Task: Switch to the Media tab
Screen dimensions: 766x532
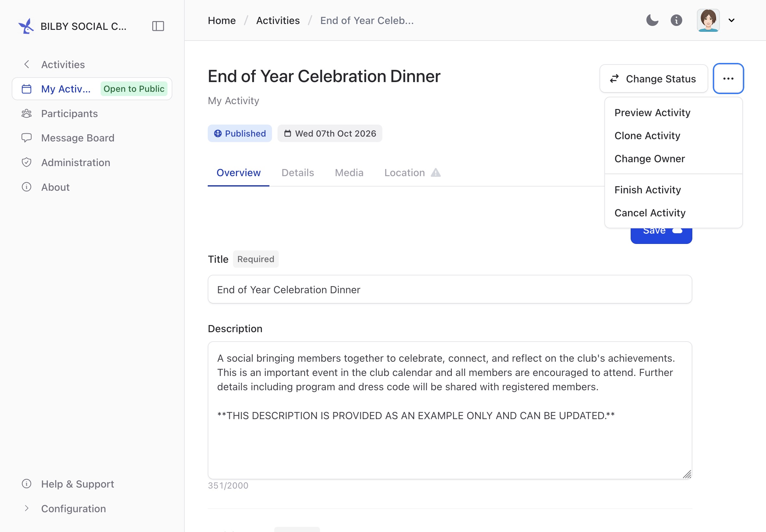Action: (349, 173)
